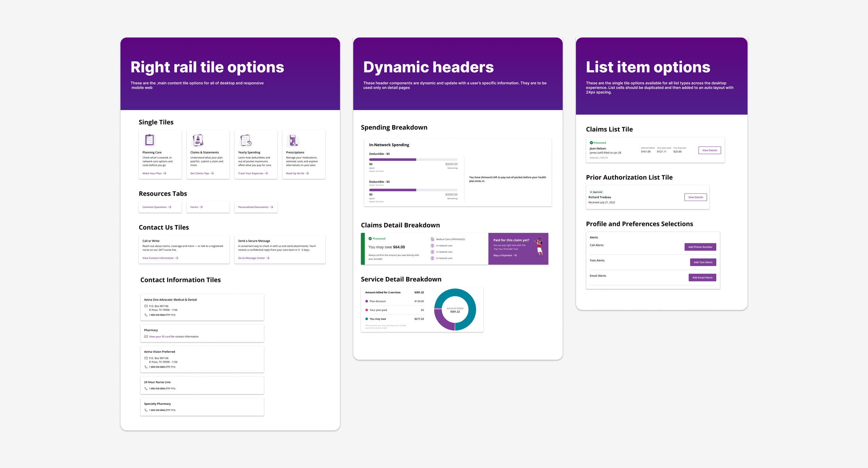
Task: Click the You may owe $64.00 text
Action: click(x=386, y=247)
